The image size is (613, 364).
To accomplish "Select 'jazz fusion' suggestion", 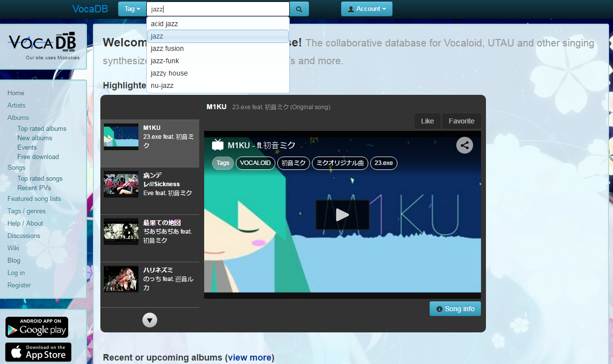I will click(x=218, y=48).
